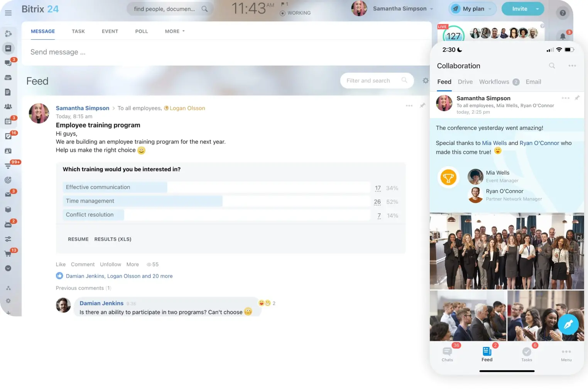Open Invite dropdown arrow

pyautogui.click(x=537, y=9)
